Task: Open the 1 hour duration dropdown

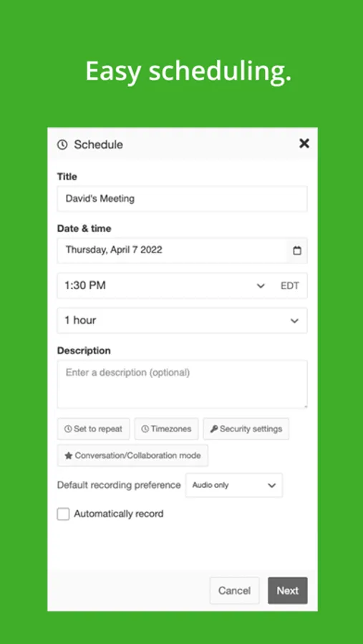Action: coord(182,321)
